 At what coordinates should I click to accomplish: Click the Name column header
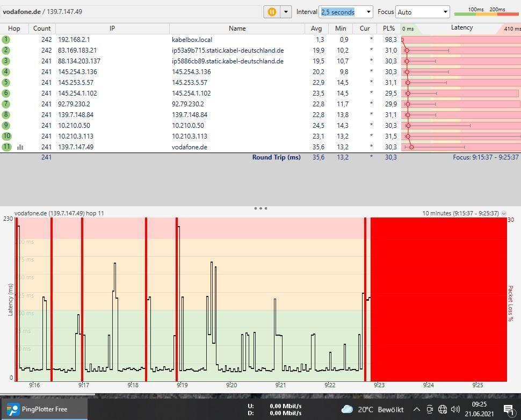click(237, 28)
